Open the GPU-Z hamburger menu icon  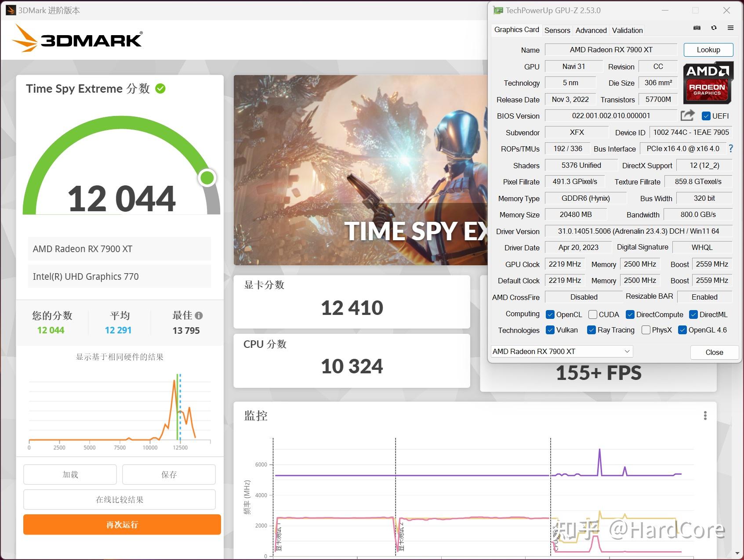pos(731,27)
